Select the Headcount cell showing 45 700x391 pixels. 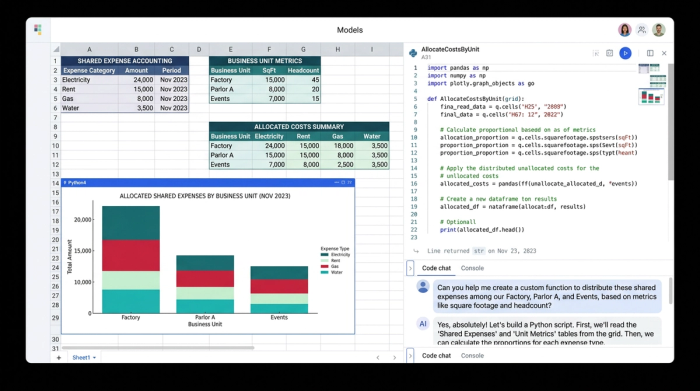(x=303, y=80)
